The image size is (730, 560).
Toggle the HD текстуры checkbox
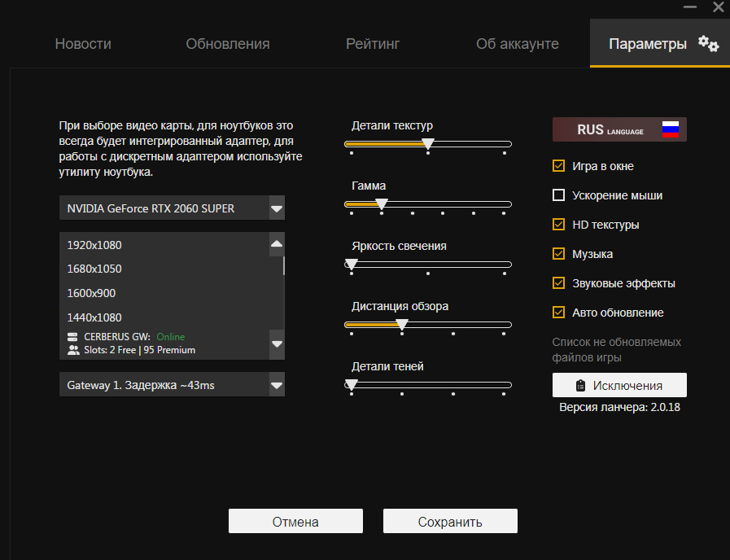(558, 225)
